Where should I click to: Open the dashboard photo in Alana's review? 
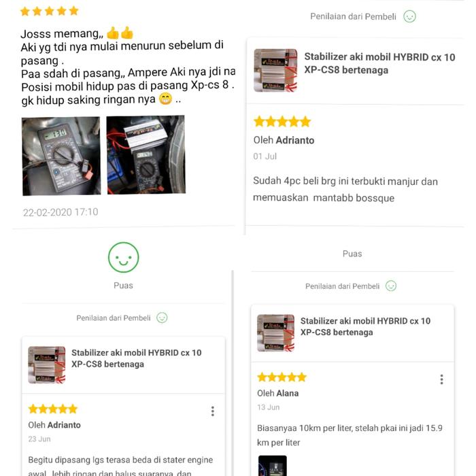point(272,466)
